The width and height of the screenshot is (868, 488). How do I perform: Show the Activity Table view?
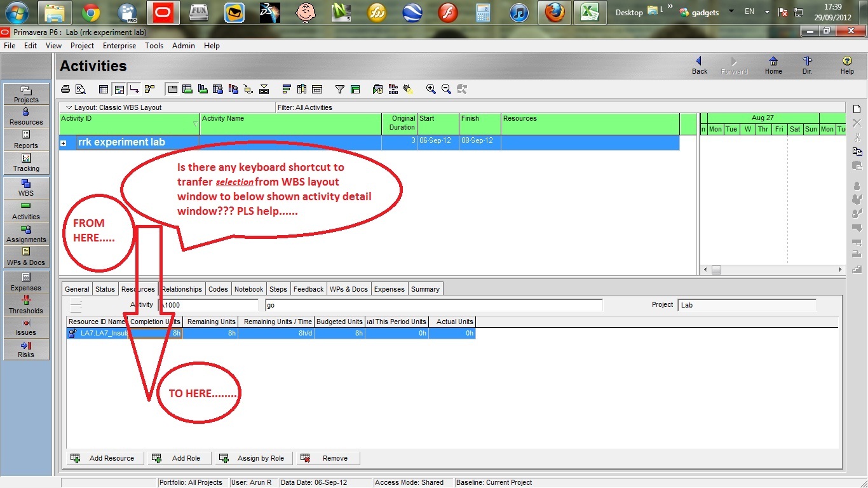pos(104,89)
